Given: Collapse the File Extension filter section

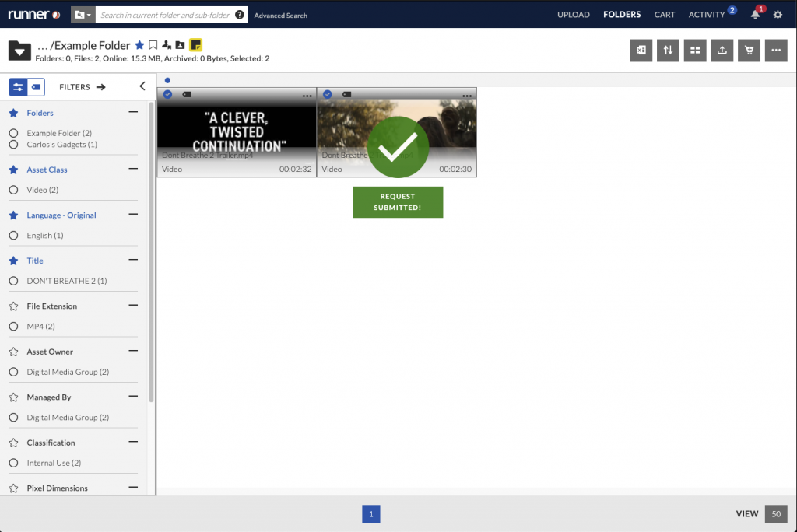Looking at the screenshot, I should 133,306.
